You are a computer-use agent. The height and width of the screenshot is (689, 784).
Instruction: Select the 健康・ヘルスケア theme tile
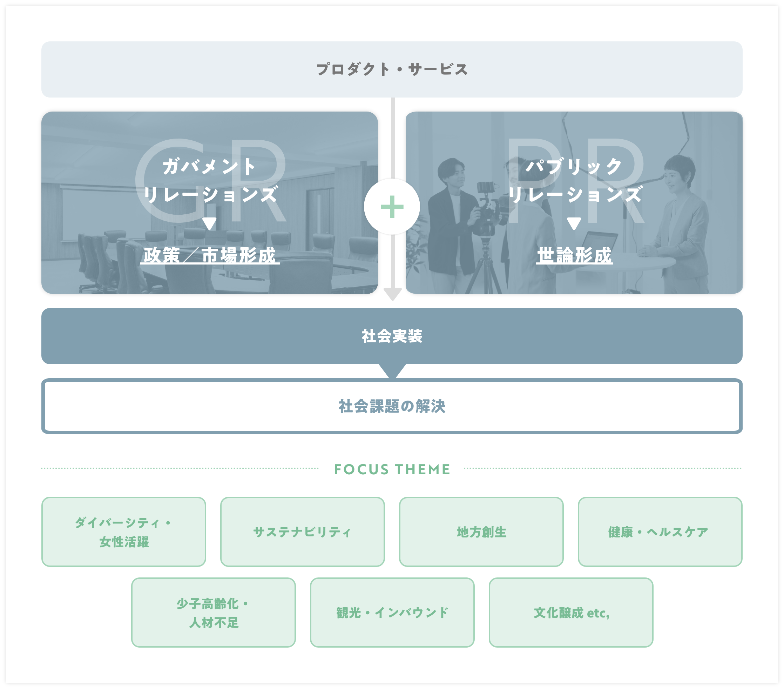(660, 531)
